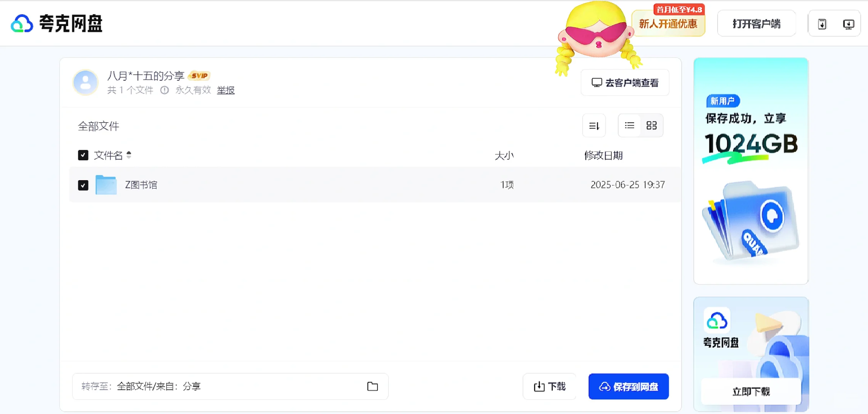Viewport: 868px width, 414px height.
Task: Uncheck the Z图书馆 folder checkbox
Action: (x=83, y=185)
